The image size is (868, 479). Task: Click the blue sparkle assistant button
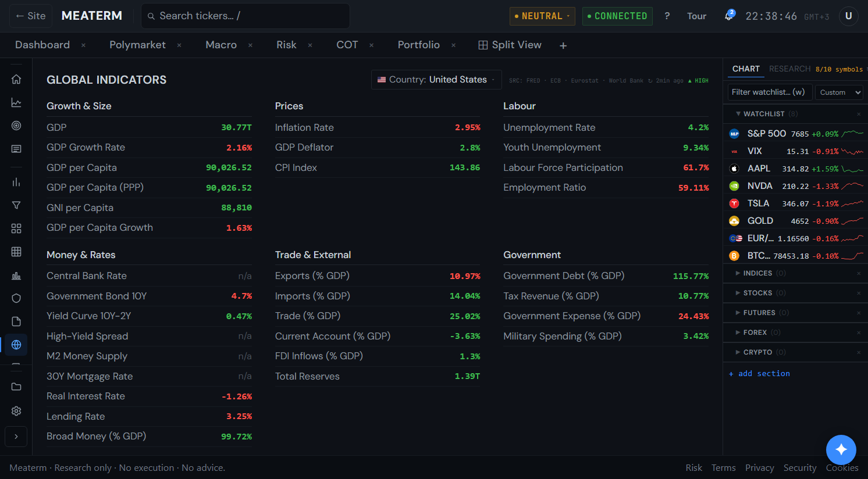[841, 450]
